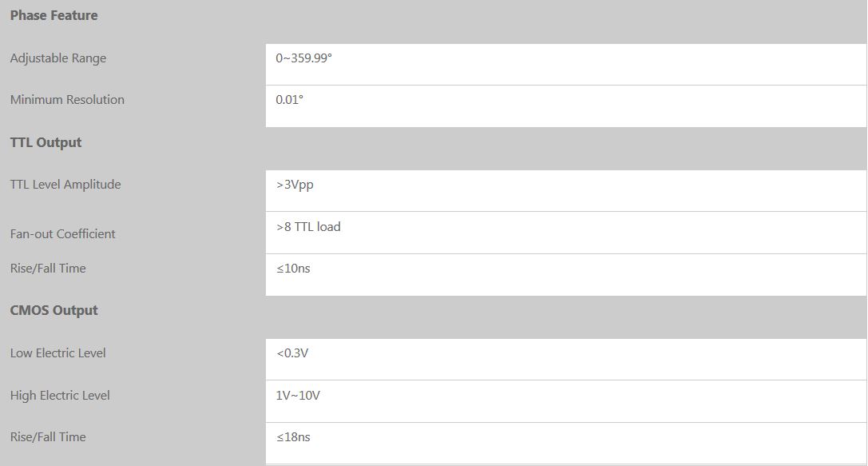Click the >8 TTL load value
868x466 pixels.
(x=308, y=227)
